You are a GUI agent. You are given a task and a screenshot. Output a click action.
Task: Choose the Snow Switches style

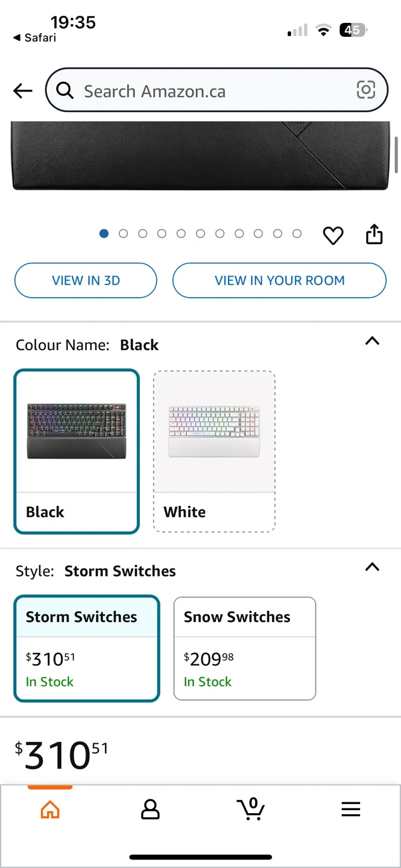244,648
